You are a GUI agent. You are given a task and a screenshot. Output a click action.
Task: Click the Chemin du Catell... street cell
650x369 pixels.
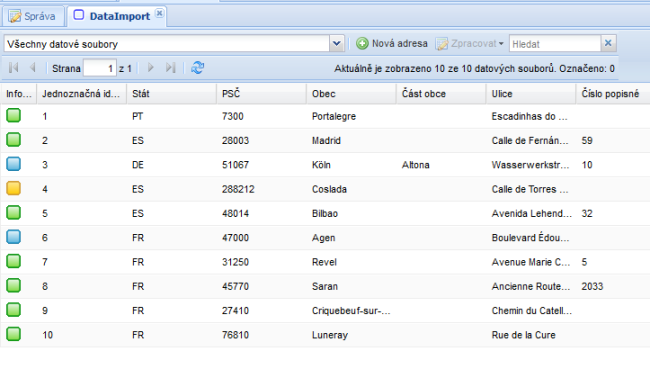coord(531,311)
